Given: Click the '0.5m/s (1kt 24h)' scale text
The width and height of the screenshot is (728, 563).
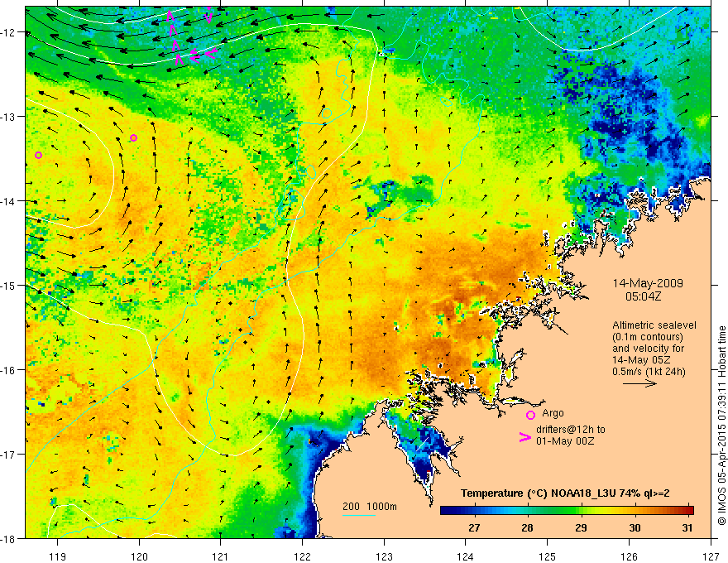Looking at the screenshot, I should 649,372.
